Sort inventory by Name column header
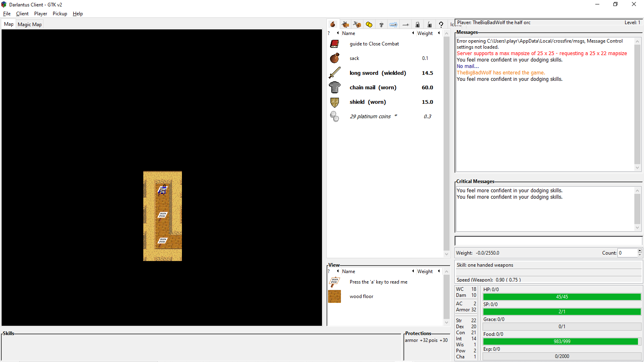This screenshot has width=644, height=362. pyautogui.click(x=349, y=33)
